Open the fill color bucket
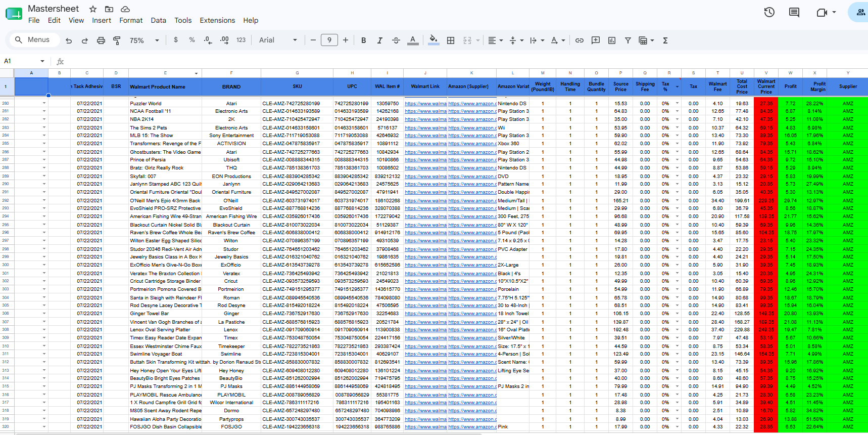Image resolution: width=868 pixels, height=435 pixels. pos(433,40)
